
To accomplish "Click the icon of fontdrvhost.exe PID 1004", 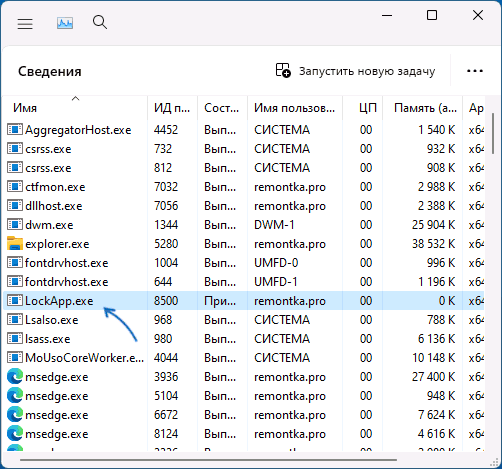I will coord(15,262).
